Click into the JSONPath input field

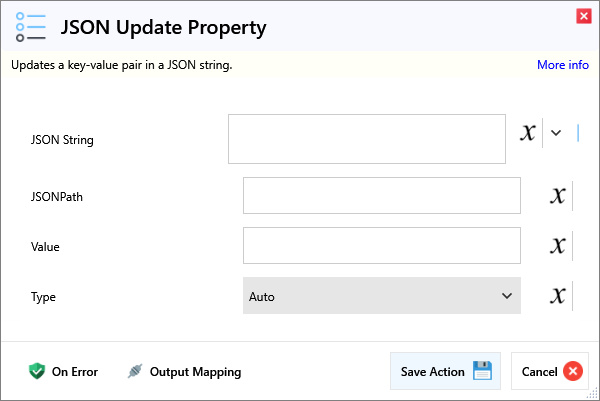381,196
